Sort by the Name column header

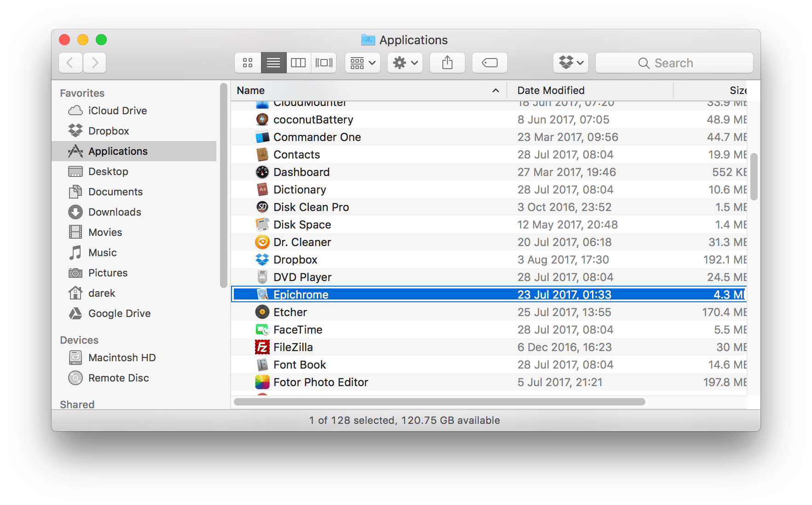[x=368, y=90]
